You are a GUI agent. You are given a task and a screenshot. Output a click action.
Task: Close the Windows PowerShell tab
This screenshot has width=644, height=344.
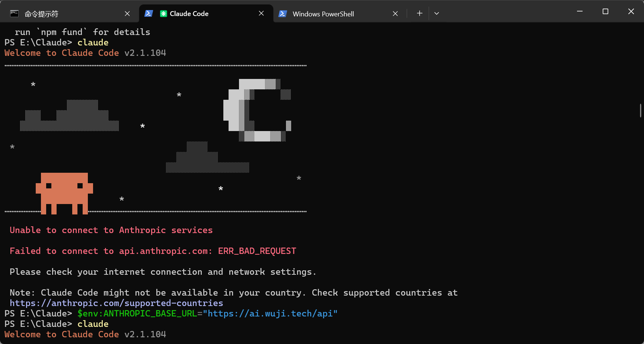pos(395,14)
